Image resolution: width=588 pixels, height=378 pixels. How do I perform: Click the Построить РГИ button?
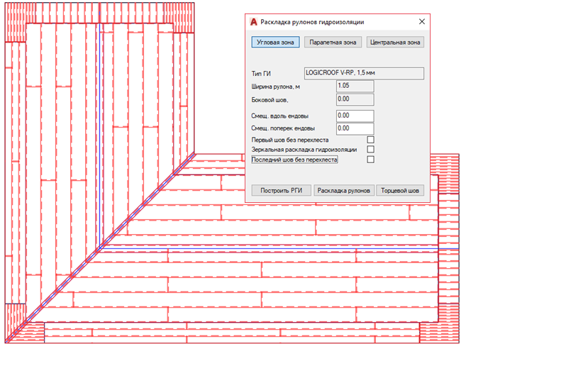coord(282,190)
